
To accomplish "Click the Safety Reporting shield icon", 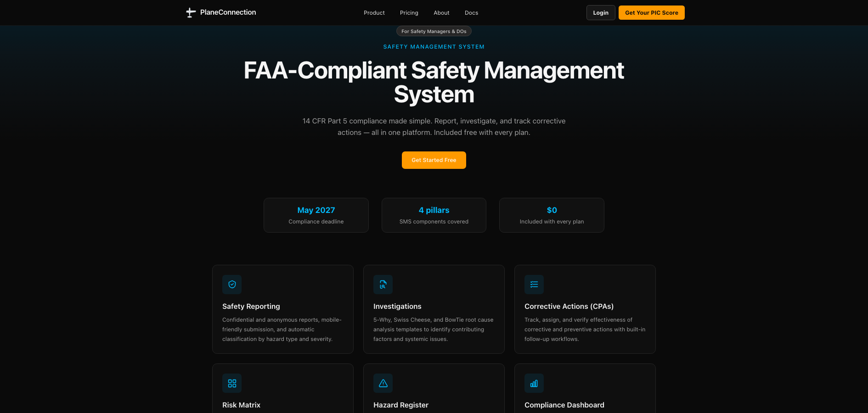I will [232, 285].
